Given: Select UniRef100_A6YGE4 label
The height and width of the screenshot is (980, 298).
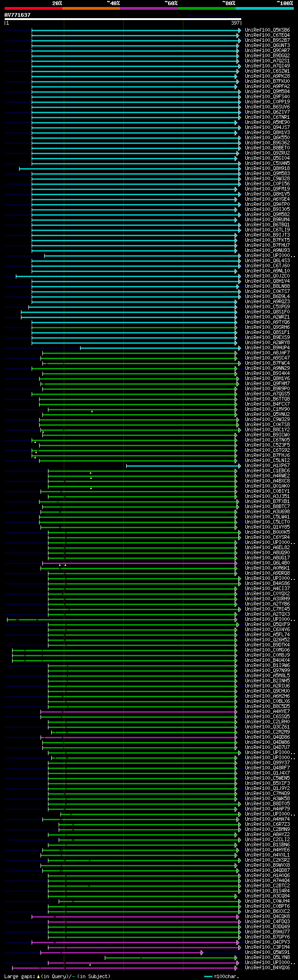Looking at the screenshot, I should 267,199.
